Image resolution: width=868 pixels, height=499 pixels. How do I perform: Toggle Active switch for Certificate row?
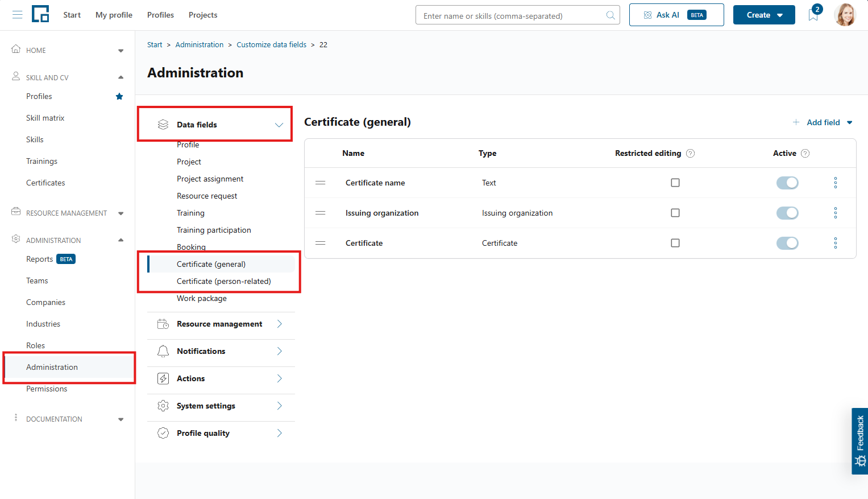click(787, 243)
